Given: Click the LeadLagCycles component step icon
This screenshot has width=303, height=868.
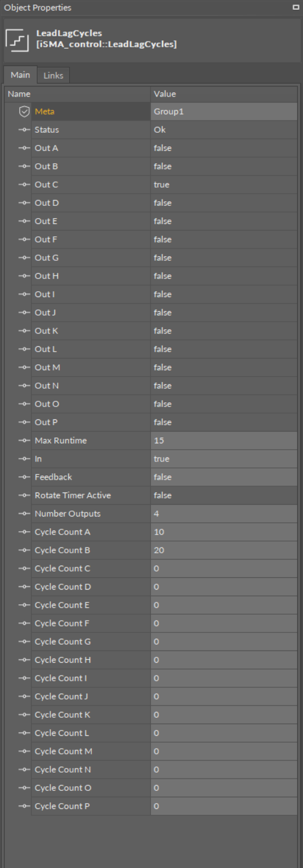Looking at the screenshot, I should point(15,40).
